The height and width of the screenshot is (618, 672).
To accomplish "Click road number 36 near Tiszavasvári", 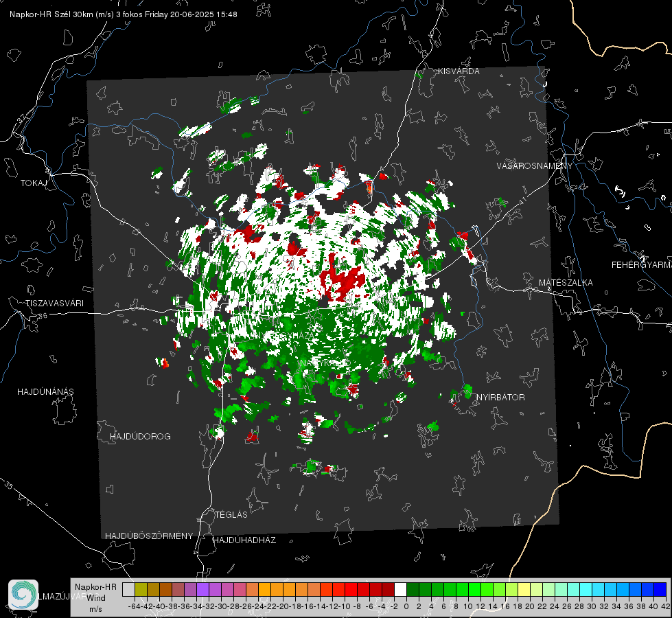I will tap(43, 316).
